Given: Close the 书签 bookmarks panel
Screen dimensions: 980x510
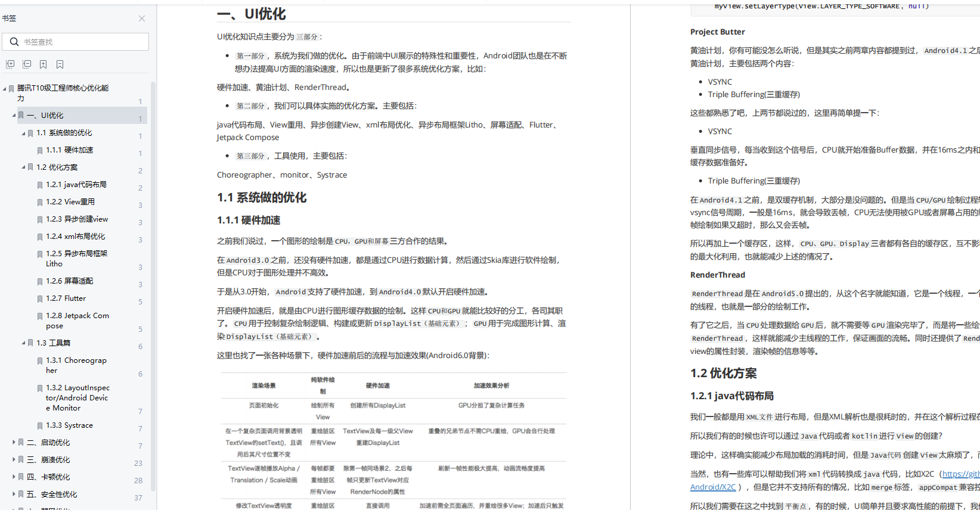Looking at the screenshot, I should [x=142, y=18].
